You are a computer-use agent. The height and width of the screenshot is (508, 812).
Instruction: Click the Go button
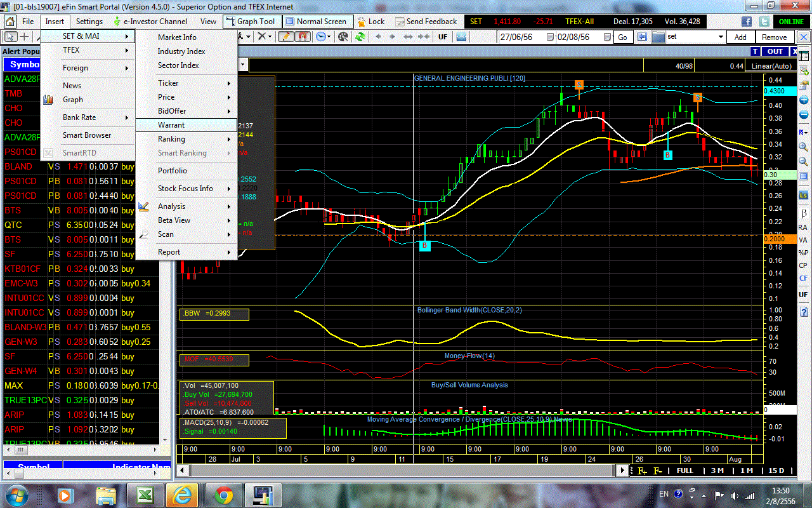[622, 37]
